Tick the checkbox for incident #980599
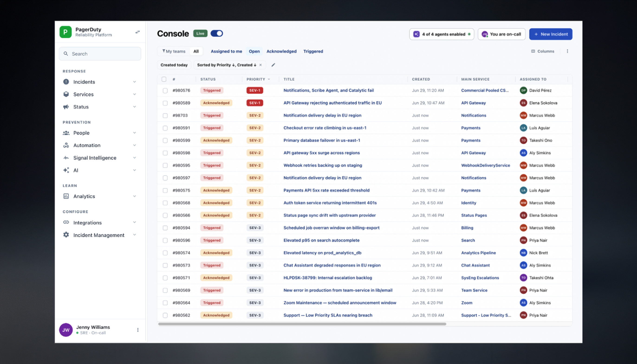 coord(165,140)
